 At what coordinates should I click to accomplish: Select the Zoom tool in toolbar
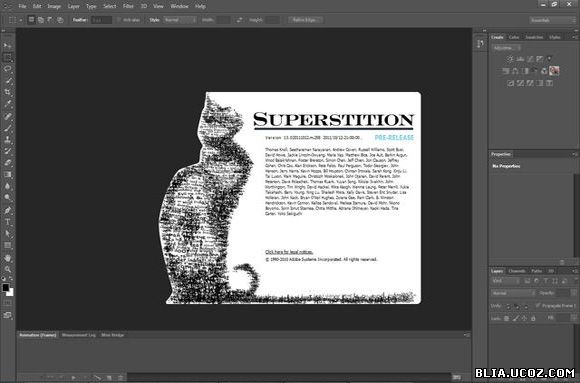tap(7, 269)
